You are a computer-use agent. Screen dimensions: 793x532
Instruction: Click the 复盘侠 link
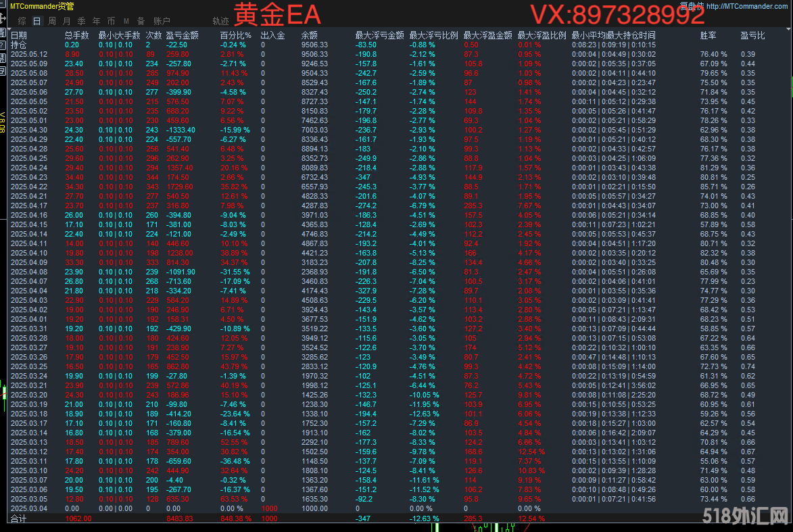click(692, 6)
